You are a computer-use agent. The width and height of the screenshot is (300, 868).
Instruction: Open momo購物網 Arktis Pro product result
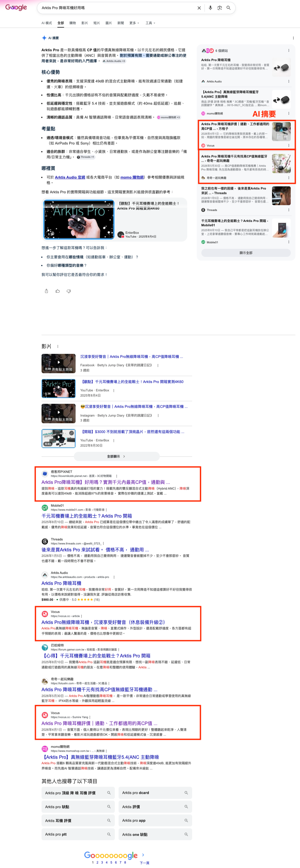coord(100,757)
